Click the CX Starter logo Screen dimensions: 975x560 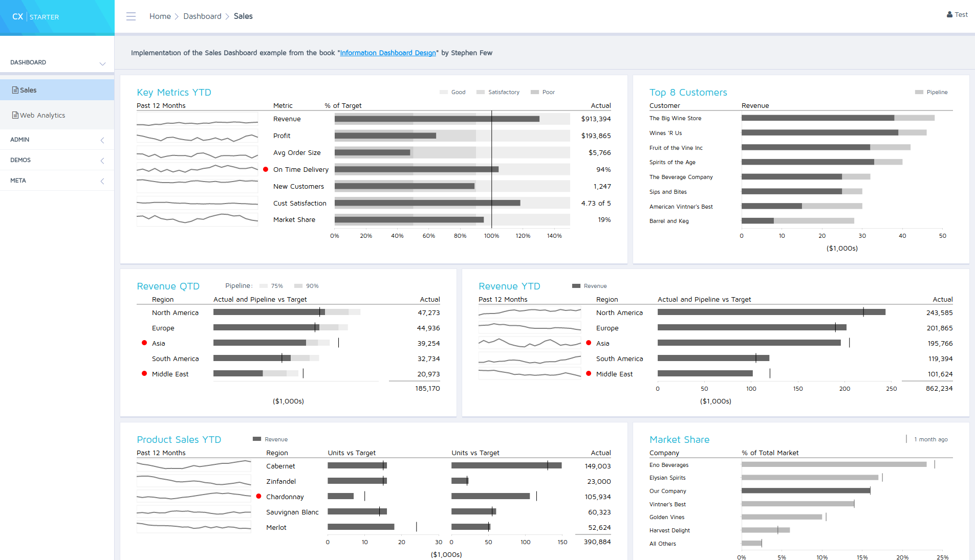tap(35, 17)
